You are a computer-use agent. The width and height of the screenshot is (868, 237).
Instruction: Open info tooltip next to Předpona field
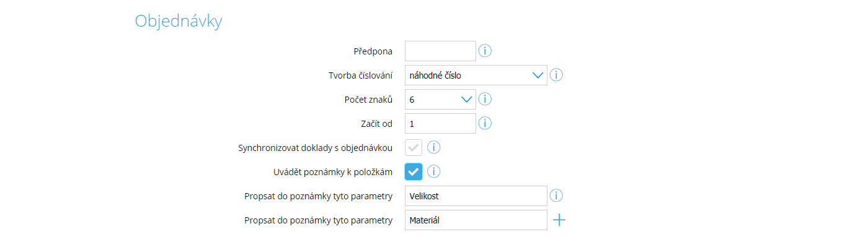click(x=485, y=51)
